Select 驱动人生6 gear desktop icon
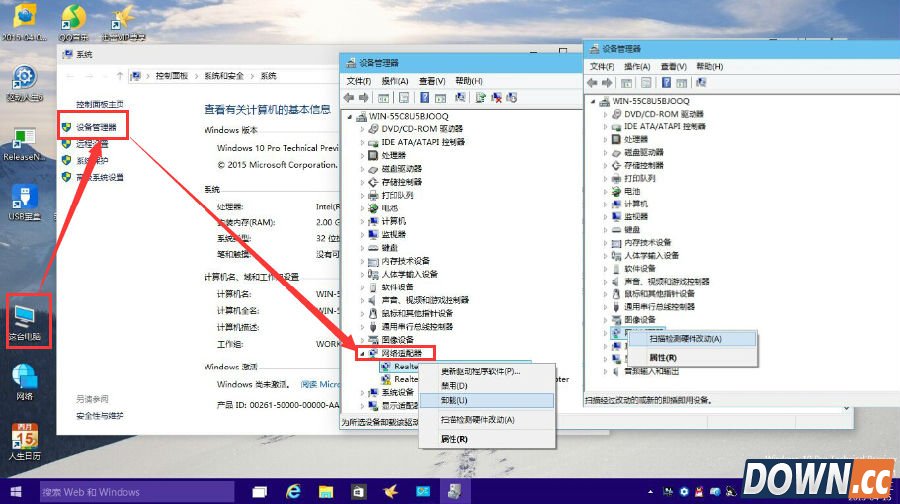Screen dimensions: 900x504 [25, 84]
